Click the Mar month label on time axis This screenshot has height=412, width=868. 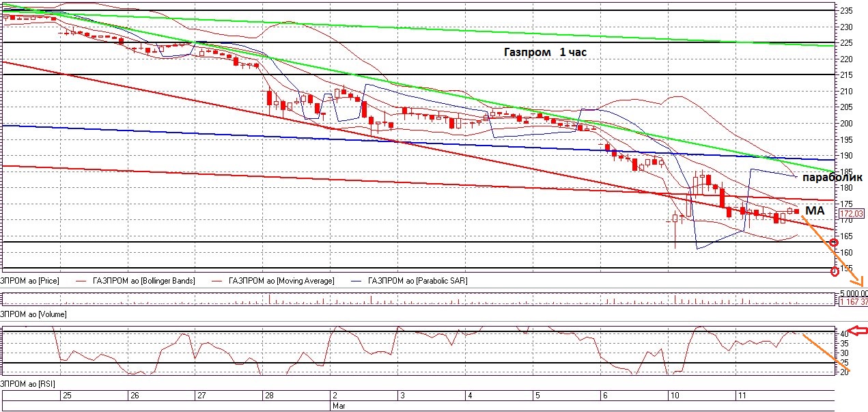click(339, 405)
